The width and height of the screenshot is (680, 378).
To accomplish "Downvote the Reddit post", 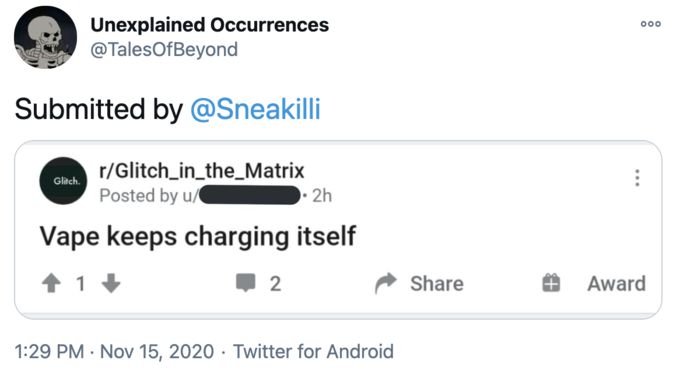I will tap(111, 284).
